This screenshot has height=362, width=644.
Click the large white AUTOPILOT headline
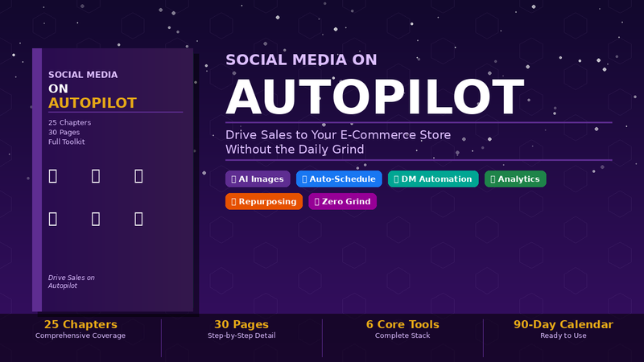[375, 97]
